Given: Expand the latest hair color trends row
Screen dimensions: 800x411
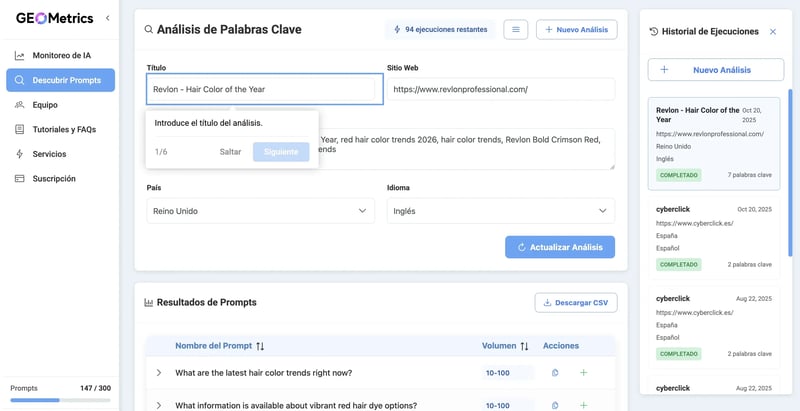Looking at the screenshot, I should (x=159, y=373).
